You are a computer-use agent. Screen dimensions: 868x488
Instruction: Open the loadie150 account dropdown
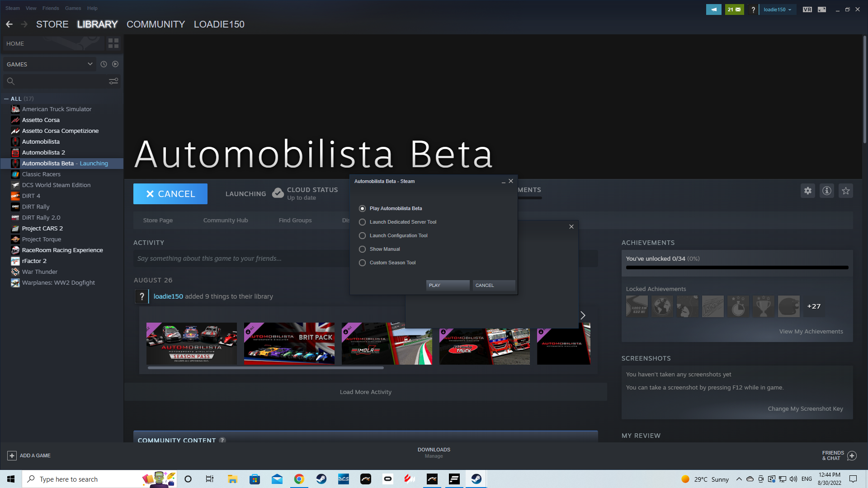coord(778,9)
